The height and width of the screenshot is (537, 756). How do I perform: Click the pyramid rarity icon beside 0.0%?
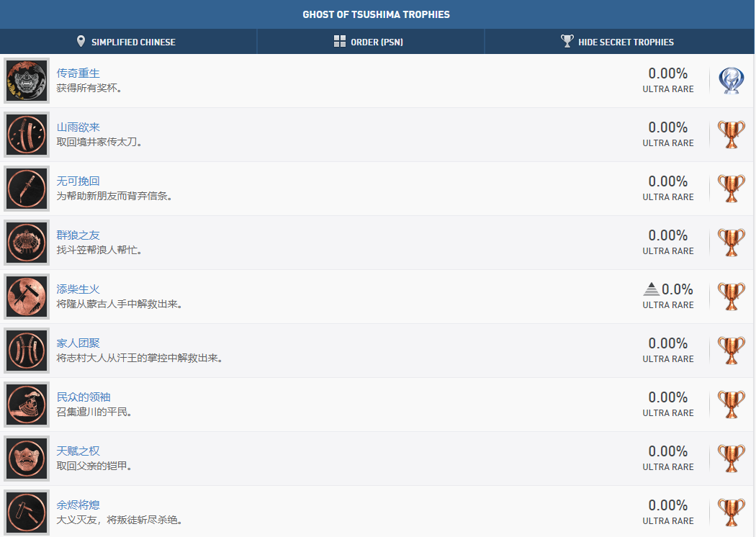pos(651,289)
